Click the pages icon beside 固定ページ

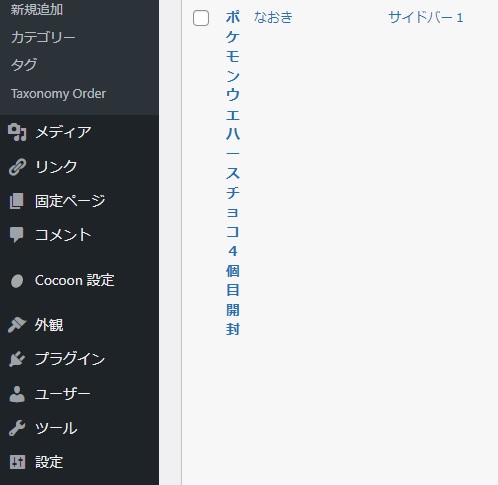click(17, 201)
